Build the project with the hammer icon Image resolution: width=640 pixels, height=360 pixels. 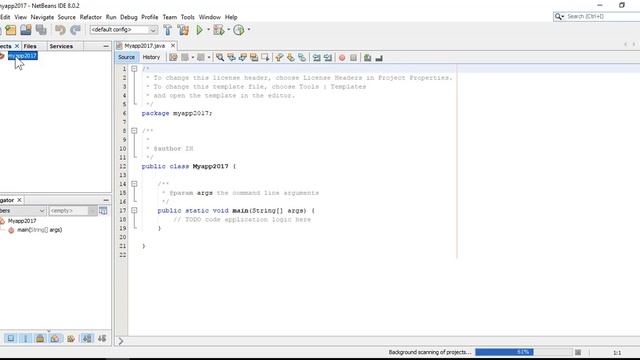pyautogui.click(x=167, y=30)
